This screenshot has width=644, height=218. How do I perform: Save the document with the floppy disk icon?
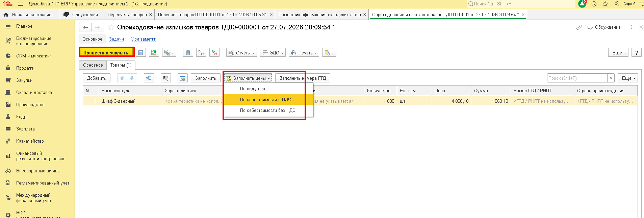pyautogui.click(x=141, y=53)
